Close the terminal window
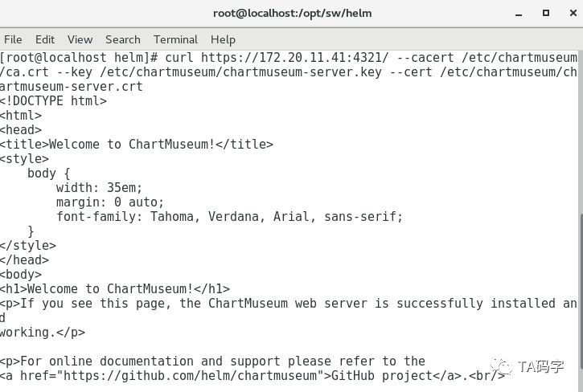 click(x=573, y=13)
